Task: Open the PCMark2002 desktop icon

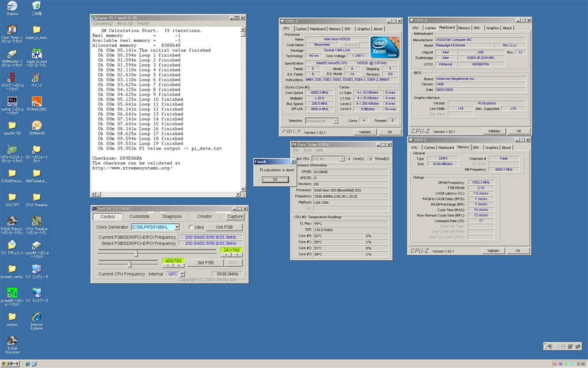Action: click(37, 101)
